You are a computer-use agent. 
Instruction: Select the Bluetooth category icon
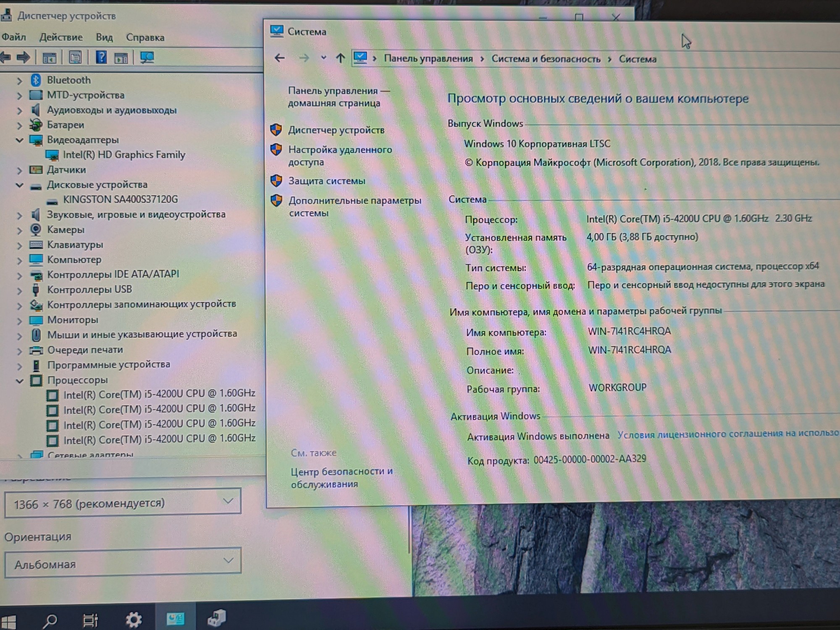36,80
